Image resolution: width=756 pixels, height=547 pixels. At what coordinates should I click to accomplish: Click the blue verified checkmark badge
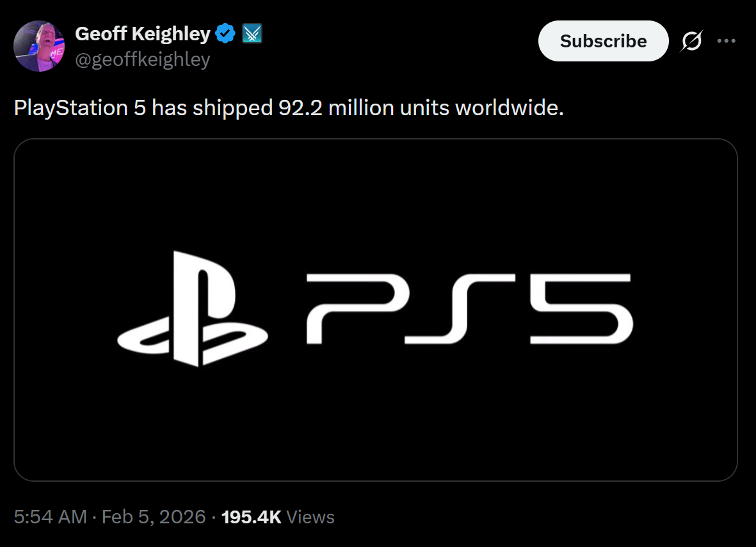(x=225, y=33)
